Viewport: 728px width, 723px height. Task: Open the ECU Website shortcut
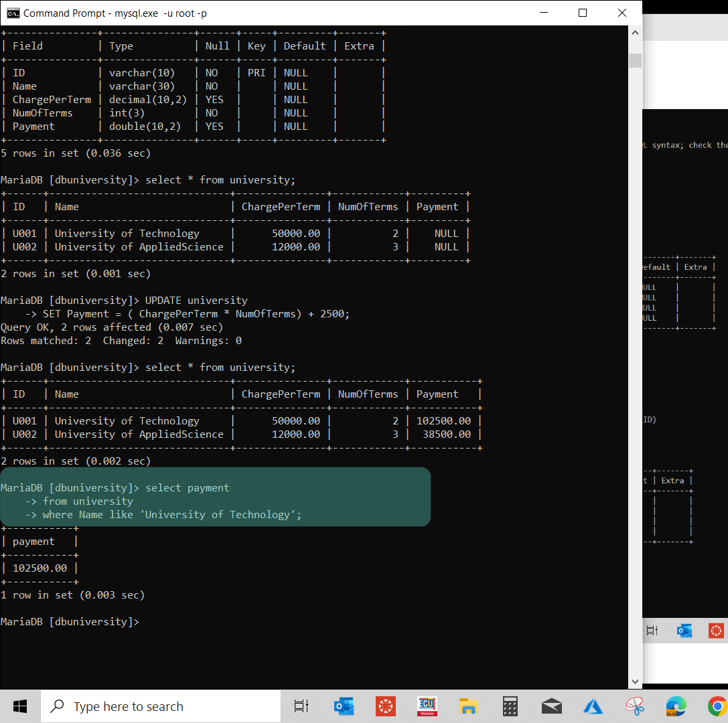(427, 706)
